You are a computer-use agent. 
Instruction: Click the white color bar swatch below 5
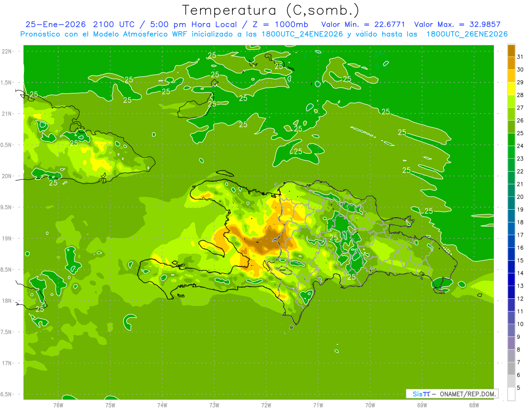click(x=511, y=394)
